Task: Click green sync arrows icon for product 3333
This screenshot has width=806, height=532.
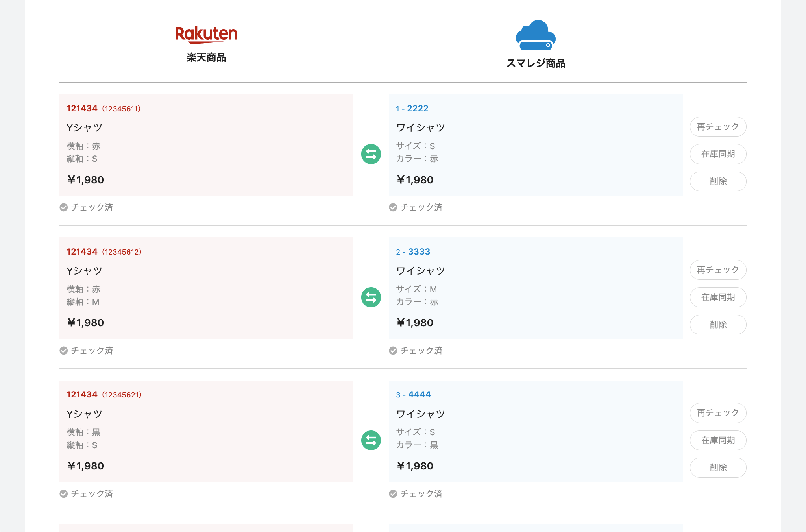Action: [x=371, y=297]
